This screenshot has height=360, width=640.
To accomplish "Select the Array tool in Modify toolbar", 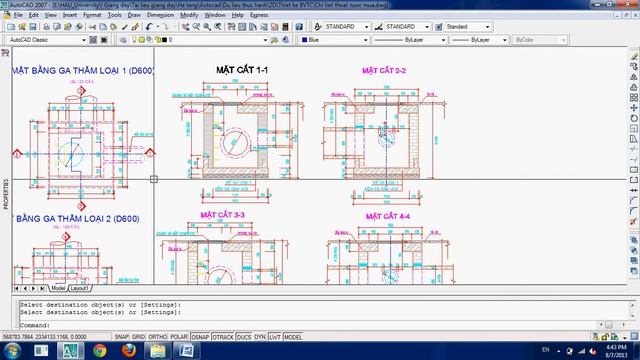I will (x=633, y=98).
